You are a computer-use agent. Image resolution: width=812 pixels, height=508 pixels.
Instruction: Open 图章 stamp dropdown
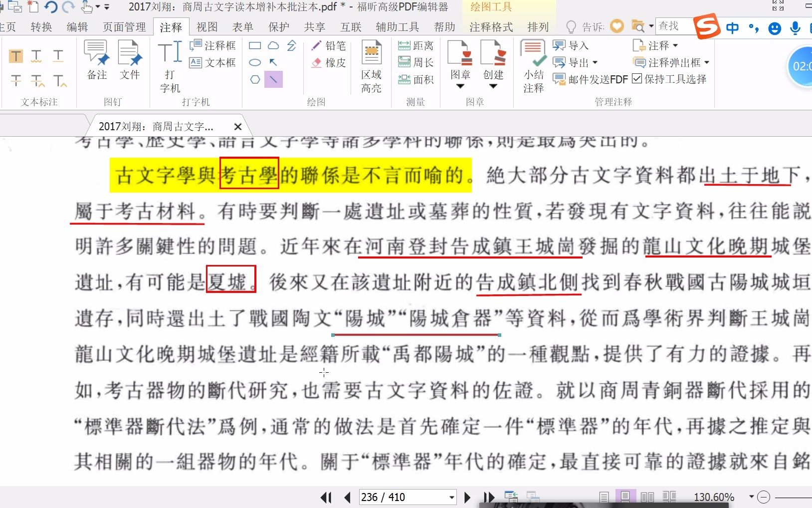(x=460, y=86)
